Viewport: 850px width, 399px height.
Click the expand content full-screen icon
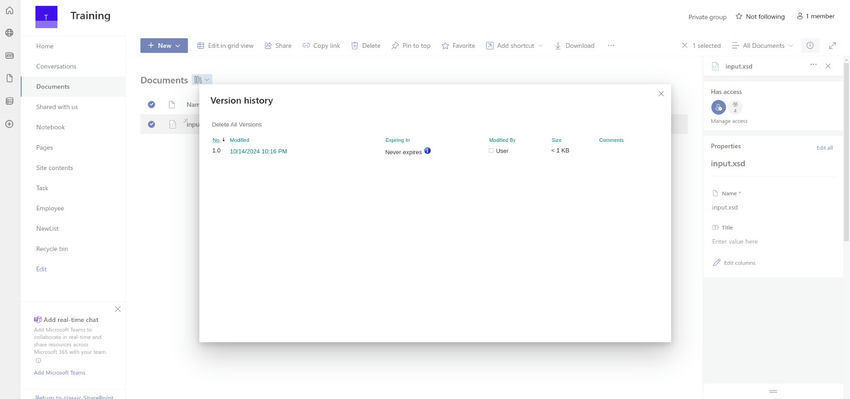[833, 46]
